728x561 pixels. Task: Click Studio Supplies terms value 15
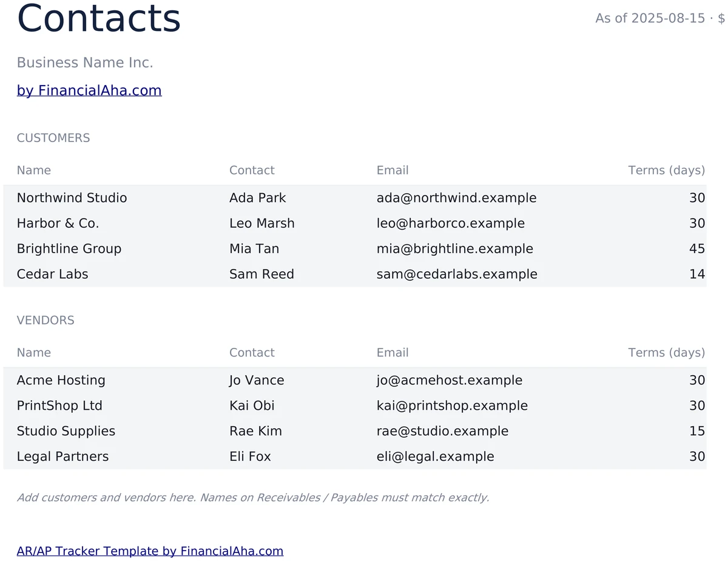pos(697,431)
